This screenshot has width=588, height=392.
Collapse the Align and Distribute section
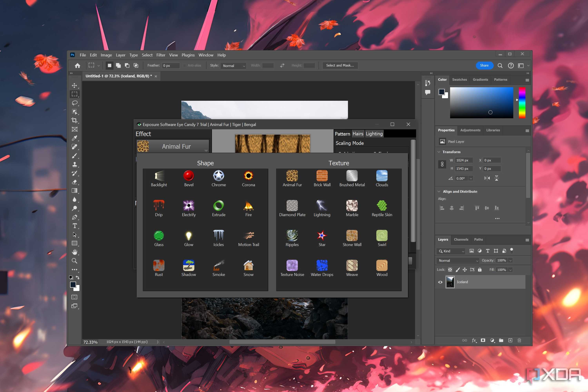[x=439, y=191]
